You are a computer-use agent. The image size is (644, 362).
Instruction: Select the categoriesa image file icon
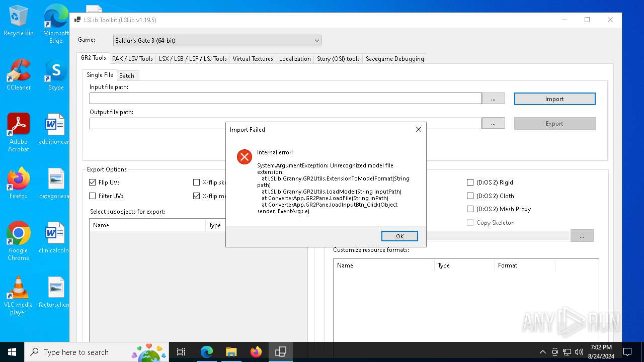(x=55, y=184)
